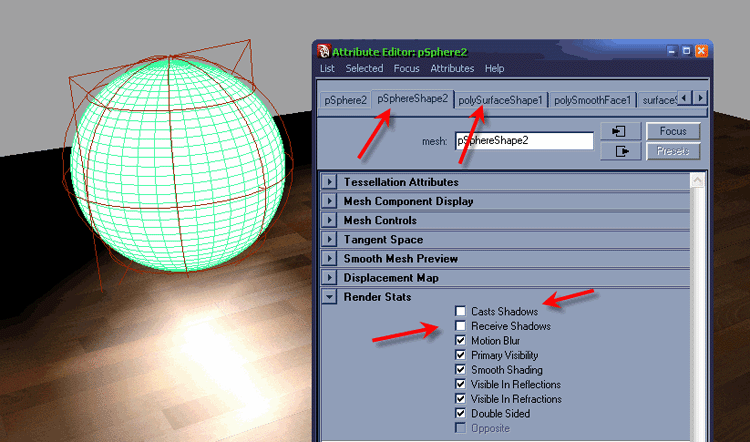Click the Focus button
This screenshot has width=750, height=442.
(x=673, y=132)
